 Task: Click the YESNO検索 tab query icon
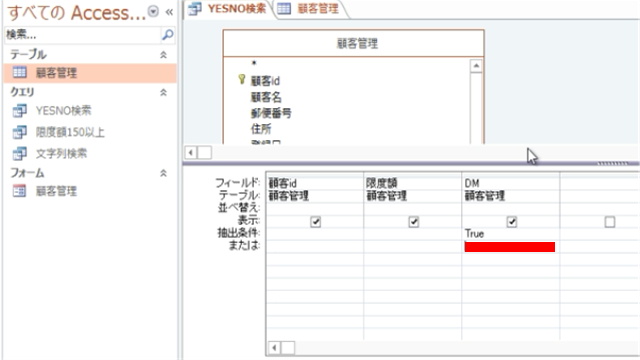(x=195, y=9)
